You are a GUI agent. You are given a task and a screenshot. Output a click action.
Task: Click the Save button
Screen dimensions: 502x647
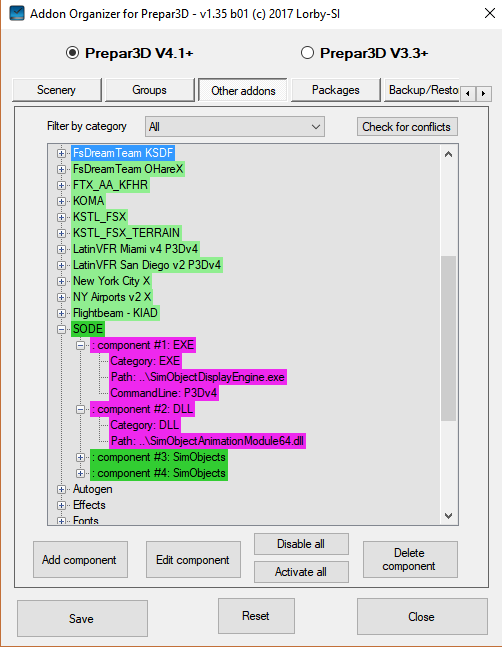[x=82, y=618]
